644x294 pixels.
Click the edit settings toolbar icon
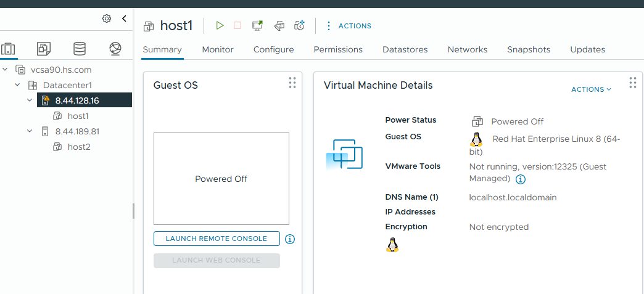(279, 26)
